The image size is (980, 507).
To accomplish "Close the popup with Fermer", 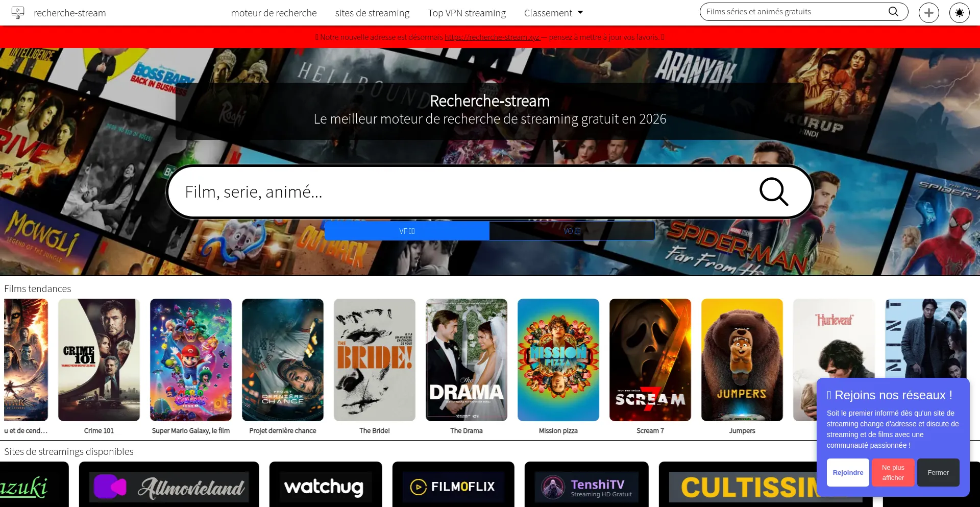I will coord(938,472).
